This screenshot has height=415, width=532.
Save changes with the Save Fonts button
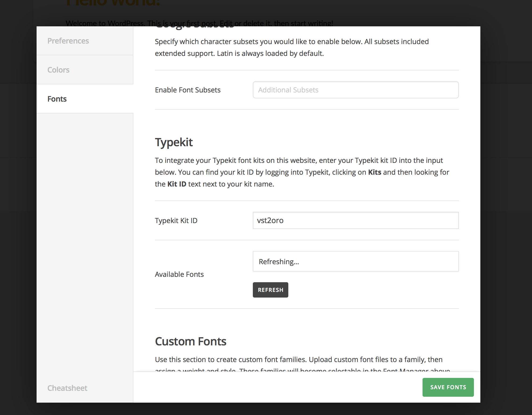(x=448, y=387)
